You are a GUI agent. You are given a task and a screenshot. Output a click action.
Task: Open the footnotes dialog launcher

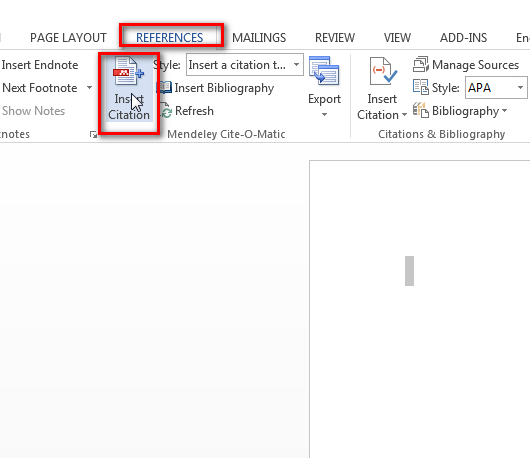pos(93,135)
